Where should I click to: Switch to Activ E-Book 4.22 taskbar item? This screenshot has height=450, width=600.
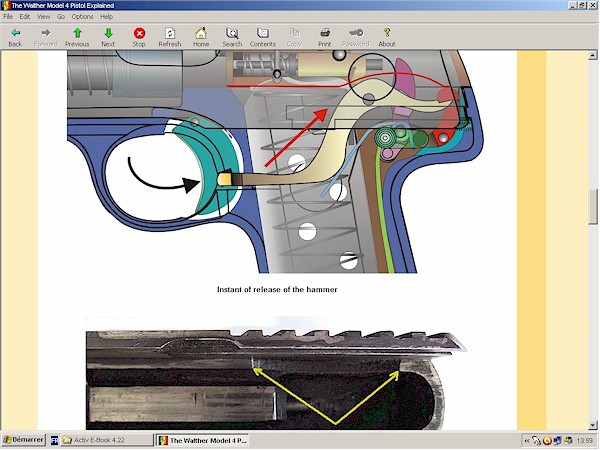[107, 440]
